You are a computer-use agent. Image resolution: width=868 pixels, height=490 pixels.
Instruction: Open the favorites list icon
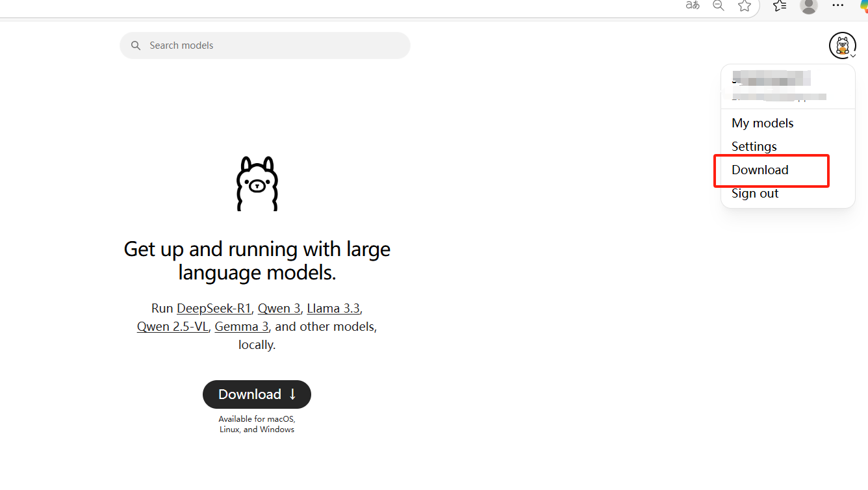tap(780, 5)
